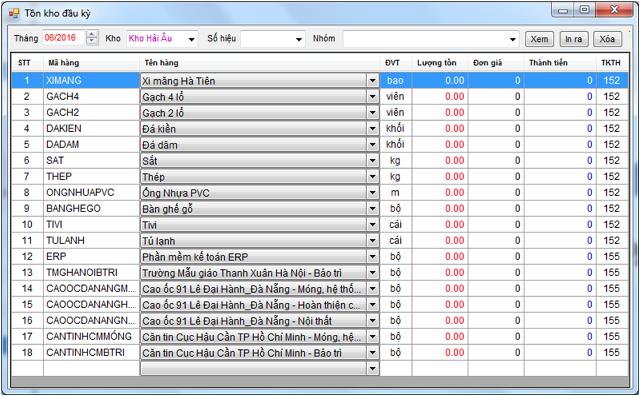Select the STT column header
Screen dimensions: 640x396
27,62
